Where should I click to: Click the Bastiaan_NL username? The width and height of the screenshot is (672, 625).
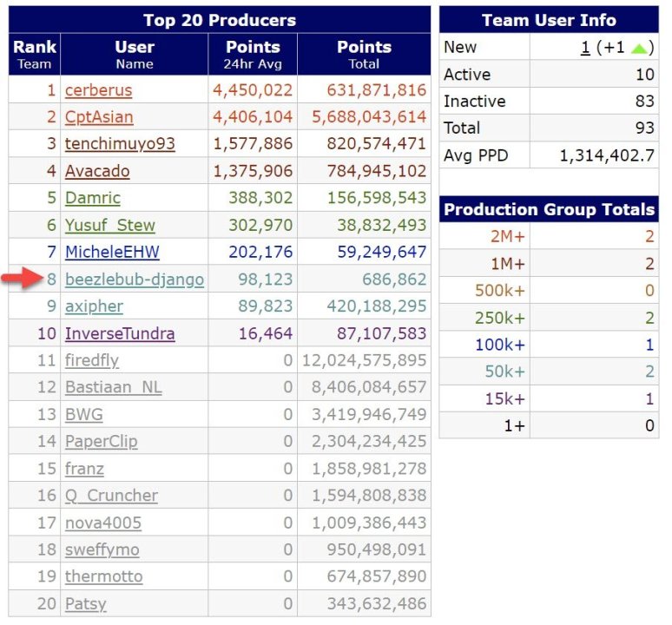[111, 387]
